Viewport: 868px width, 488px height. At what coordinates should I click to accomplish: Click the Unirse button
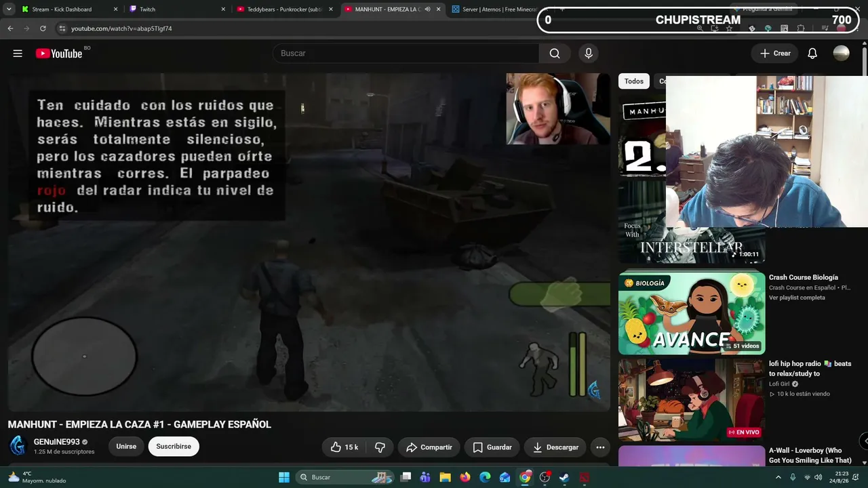click(x=126, y=447)
